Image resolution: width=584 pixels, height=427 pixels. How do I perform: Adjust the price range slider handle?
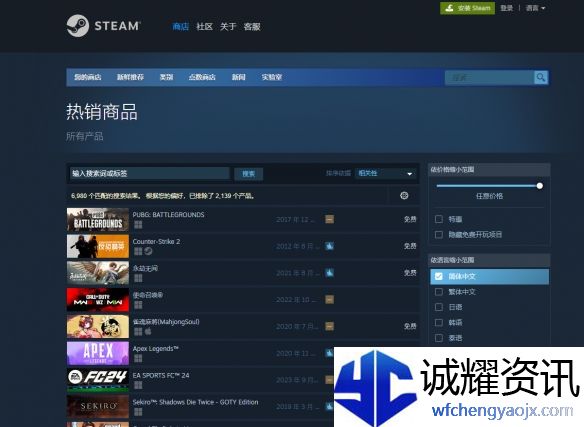(539, 186)
